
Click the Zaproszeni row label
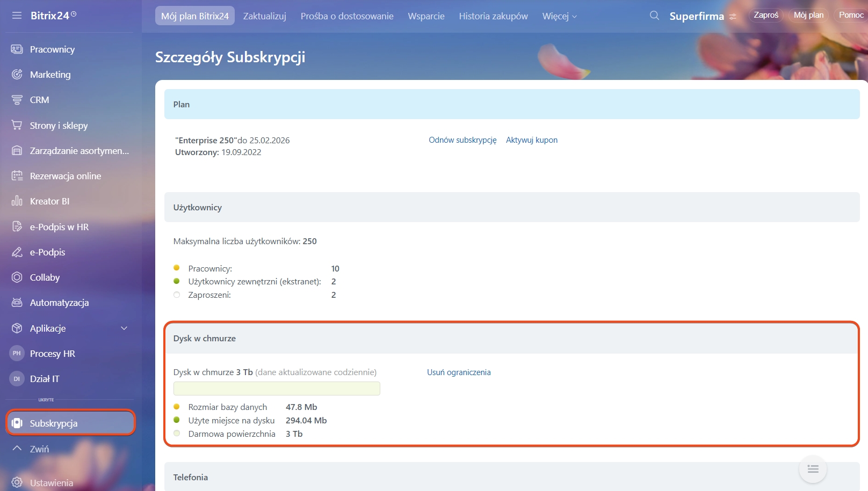click(x=209, y=295)
